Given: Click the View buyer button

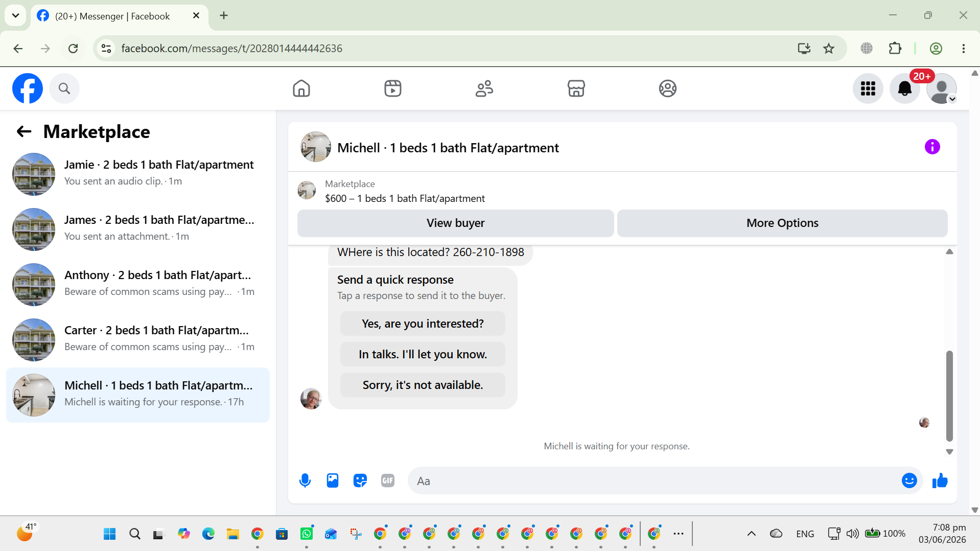Looking at the screenshot, I should [456, 223].
